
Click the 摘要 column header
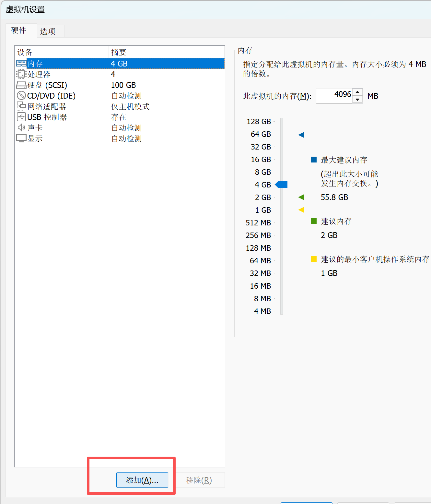pyautogui.click(x=167, y=52)
